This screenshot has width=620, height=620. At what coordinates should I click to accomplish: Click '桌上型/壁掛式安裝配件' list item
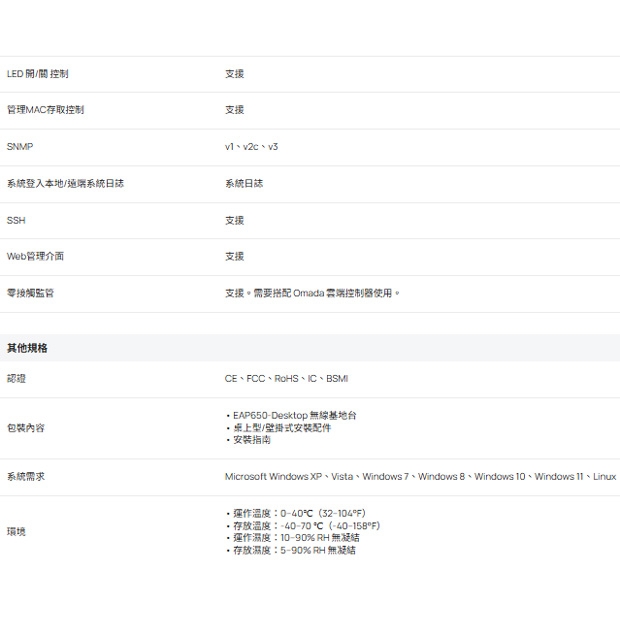coord(282,428)
